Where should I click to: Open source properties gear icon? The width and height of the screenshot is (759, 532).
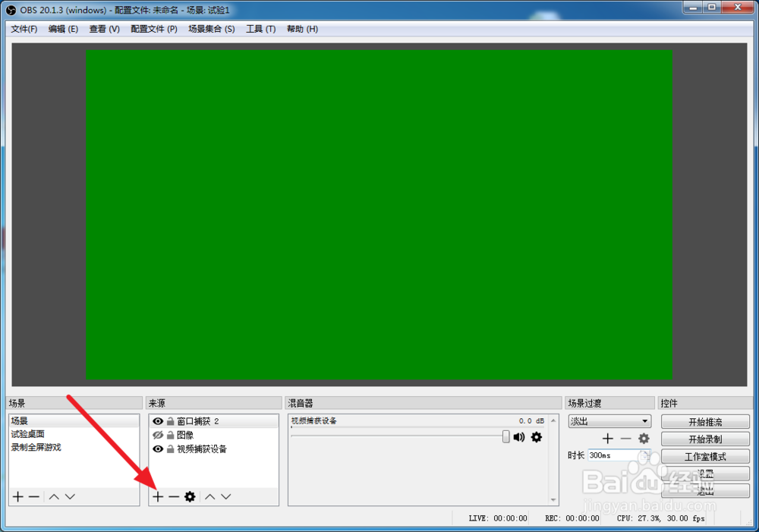click(190, 496)
